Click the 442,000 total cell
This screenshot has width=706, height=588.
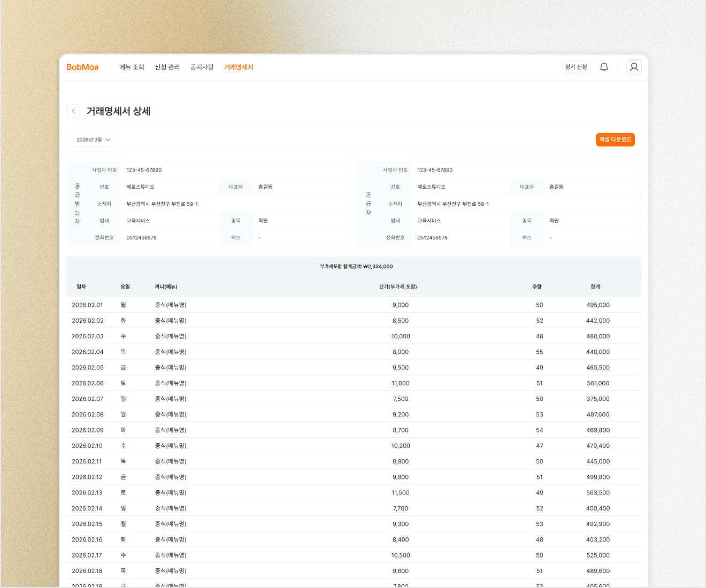(598, 321)
